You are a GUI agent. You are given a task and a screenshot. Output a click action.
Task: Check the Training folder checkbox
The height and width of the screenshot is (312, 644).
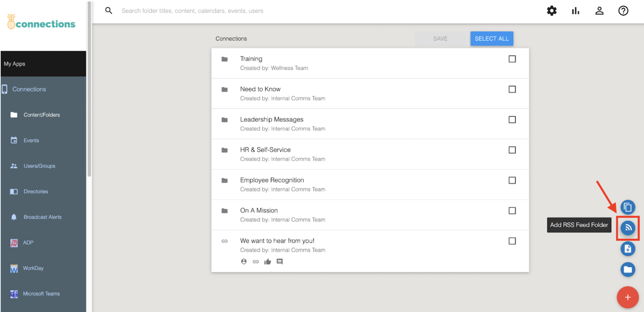click(x=512, y=59)
